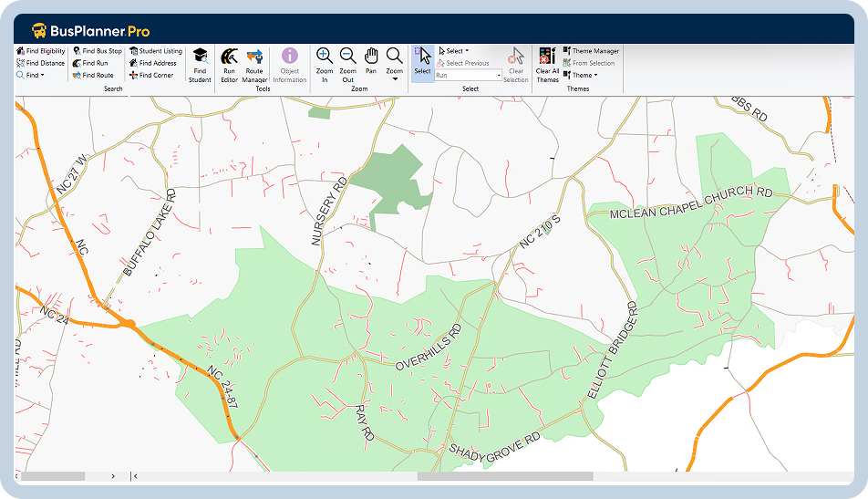Click Find Bus Stop
This screenshot has width=868, height=499.
coord(98,51)
